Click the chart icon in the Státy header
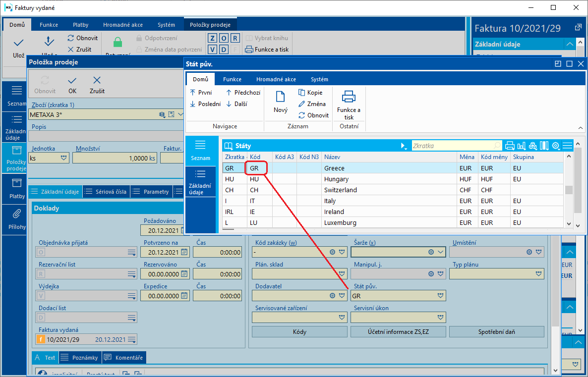Image resolution: width=588 pixels, height=377 pixels. pos(521,146)
